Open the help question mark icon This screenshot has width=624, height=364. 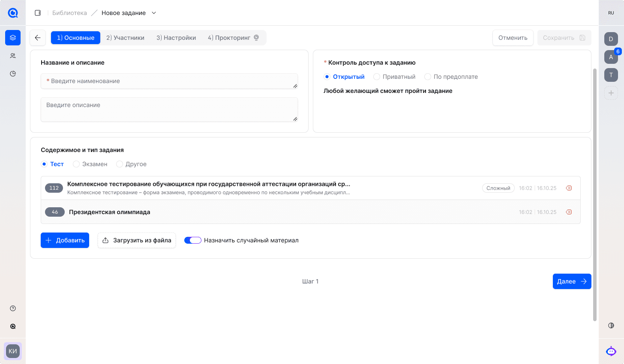point(13,308)
